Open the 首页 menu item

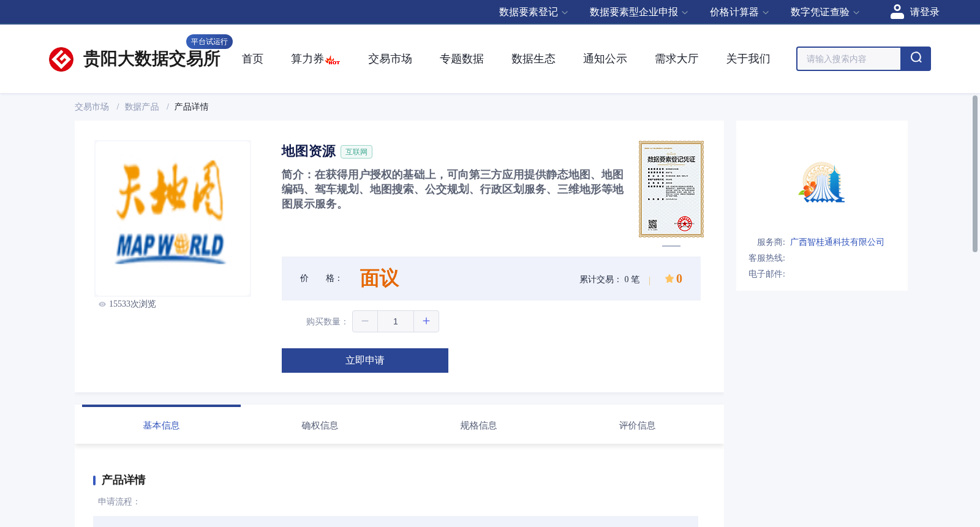pos(252,59)
